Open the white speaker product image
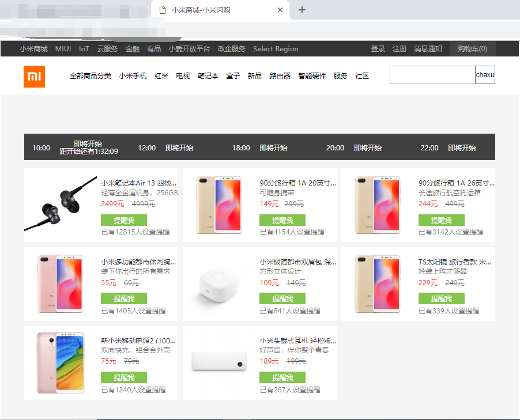520x420 pixels. pyautogui.click(x=219, y=285)
